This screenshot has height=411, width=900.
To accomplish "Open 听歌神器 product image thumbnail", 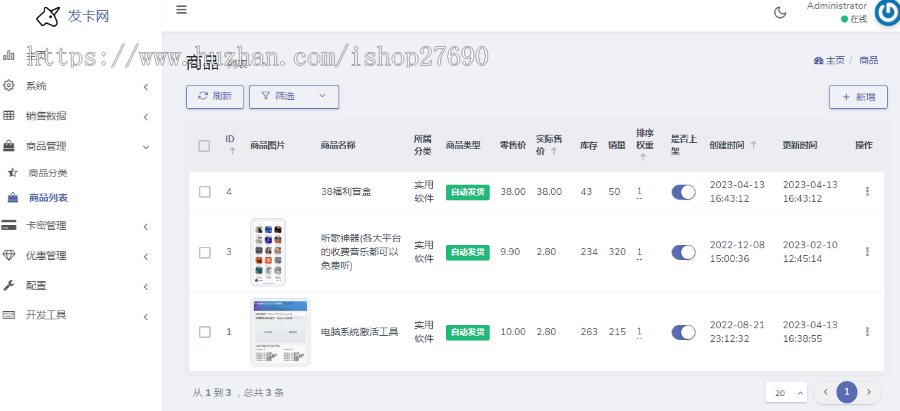I will pyautogui.click(x=268, y=252).
